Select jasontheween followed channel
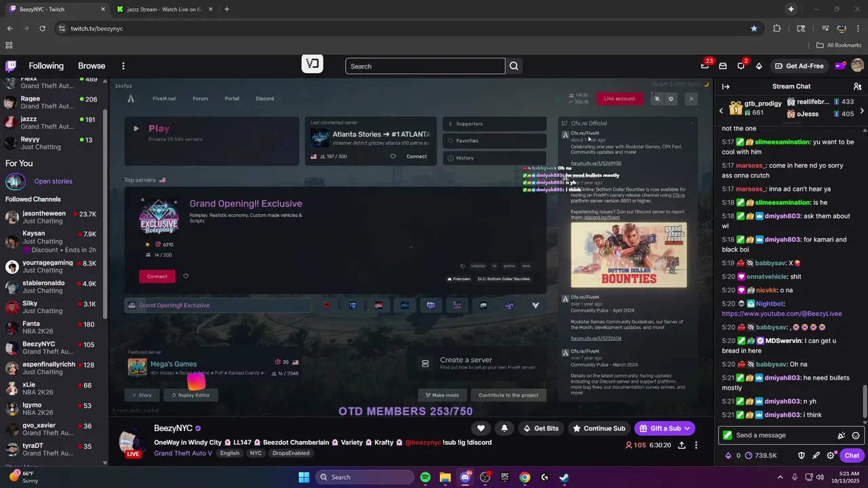This screenshot has width=868, height=488. (x=52, y=217)
